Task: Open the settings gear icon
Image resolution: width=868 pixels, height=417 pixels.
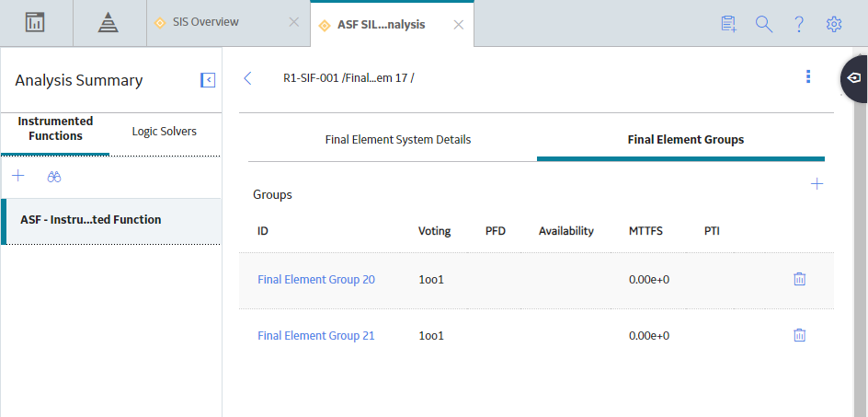Action: pos(834,24)
